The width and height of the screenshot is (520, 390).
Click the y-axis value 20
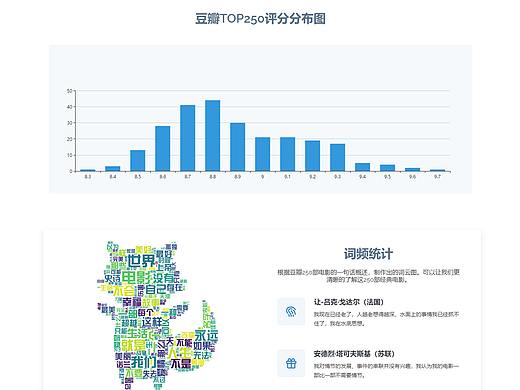[x=69, y=139]
